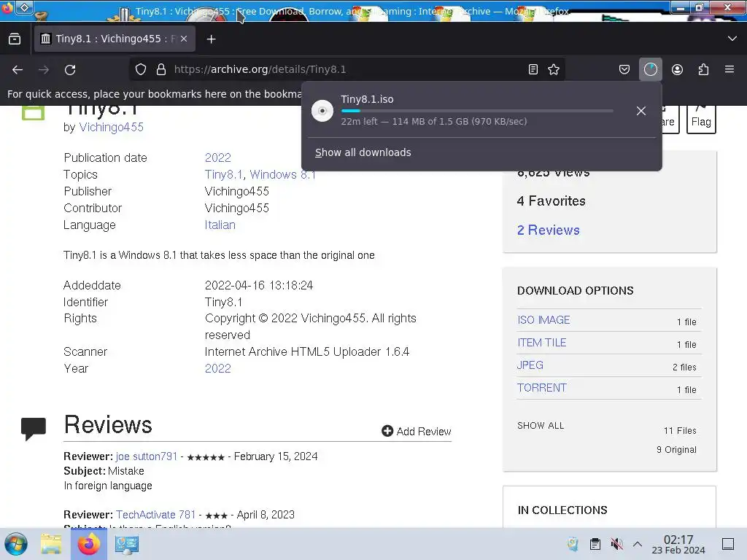Download the ISO IMAGE file
Screen dimensions: 747x560
pos(543,320)
